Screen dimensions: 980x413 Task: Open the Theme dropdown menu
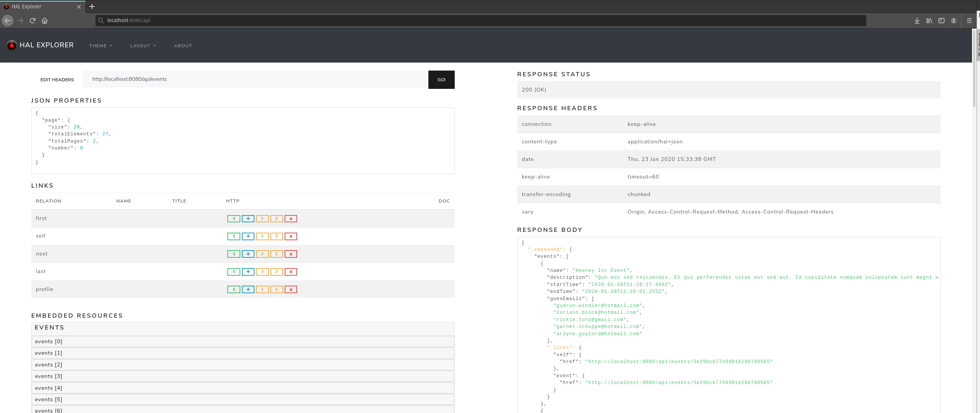click(100, 46)
